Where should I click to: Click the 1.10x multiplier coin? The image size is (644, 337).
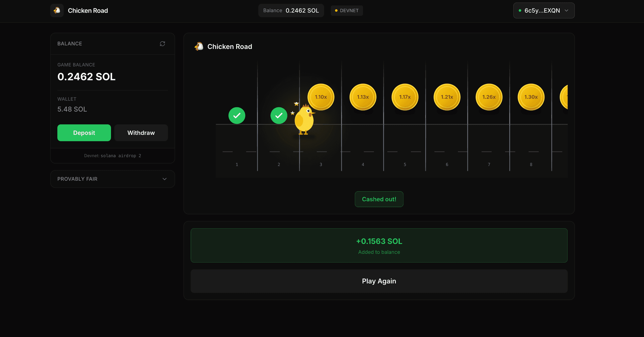[321, 97]
